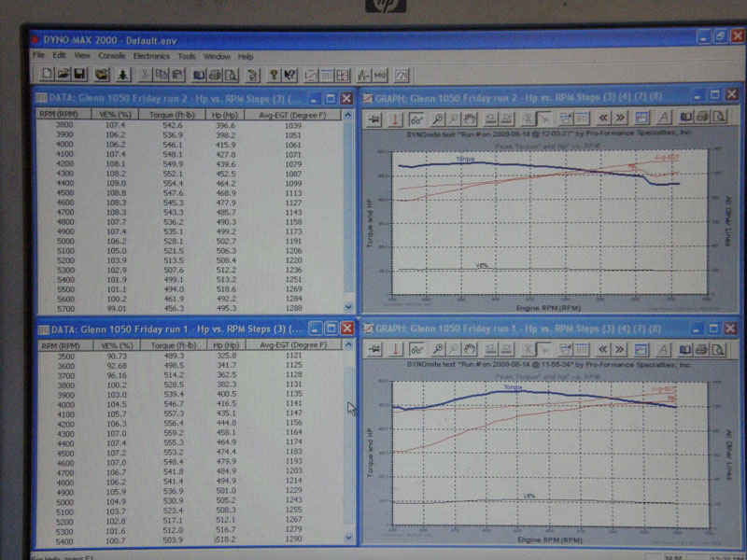Click scroll-up arrow in run 2 data window
This screenshot has width=747, height=560.
(x=348, y=115)
